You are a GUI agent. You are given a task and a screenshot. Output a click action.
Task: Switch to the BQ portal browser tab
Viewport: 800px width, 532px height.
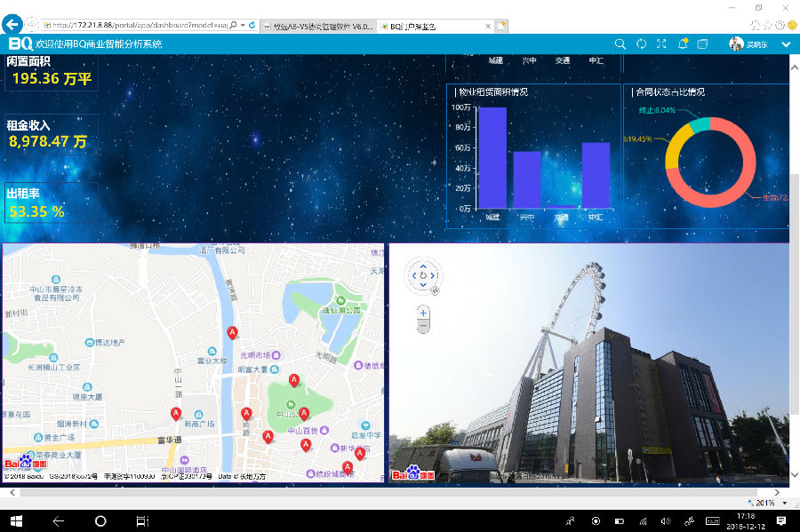click(x=436, y=27)
